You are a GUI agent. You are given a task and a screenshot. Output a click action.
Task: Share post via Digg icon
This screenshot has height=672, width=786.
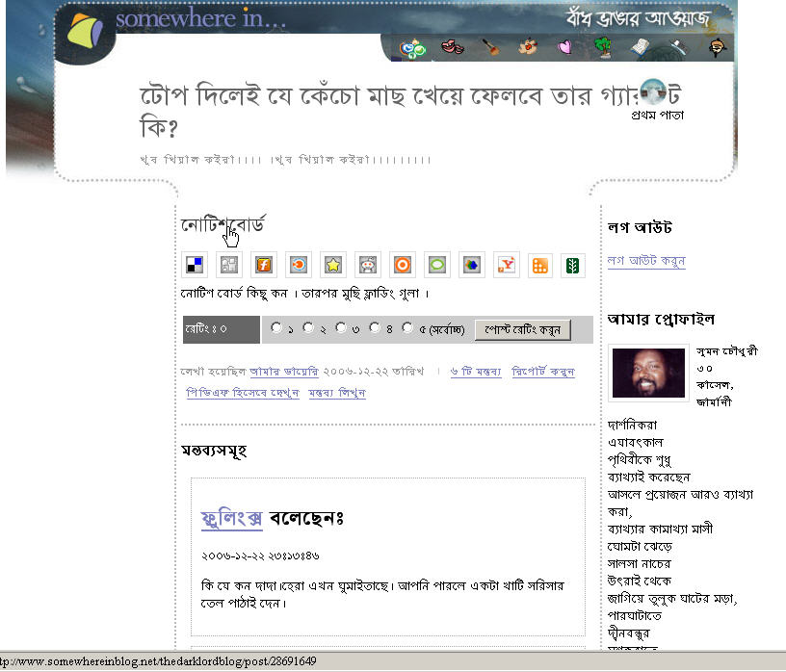click(x=229, y=265)
